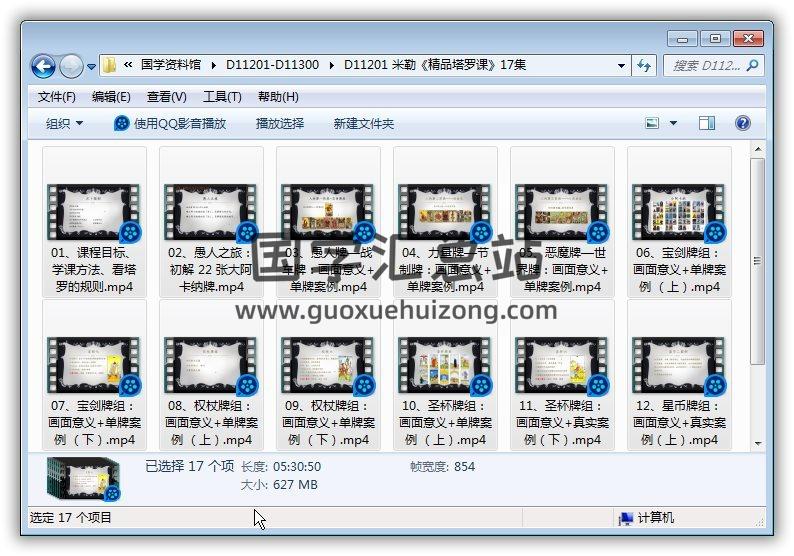Image resolution: width=794 pixels, height=556 pixels.
Task: Click the folder icon in address bar
Action: click(109, 65)
